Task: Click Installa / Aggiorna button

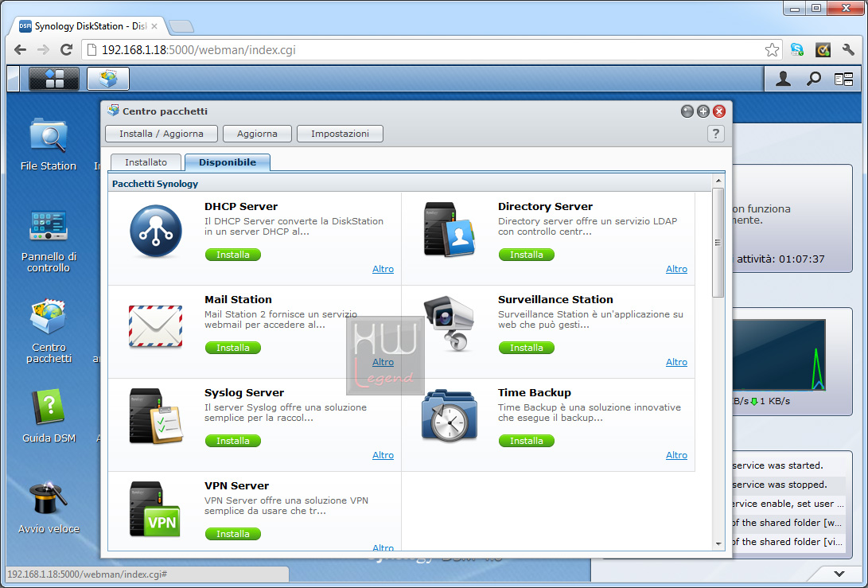Action: tap(162, 134)
